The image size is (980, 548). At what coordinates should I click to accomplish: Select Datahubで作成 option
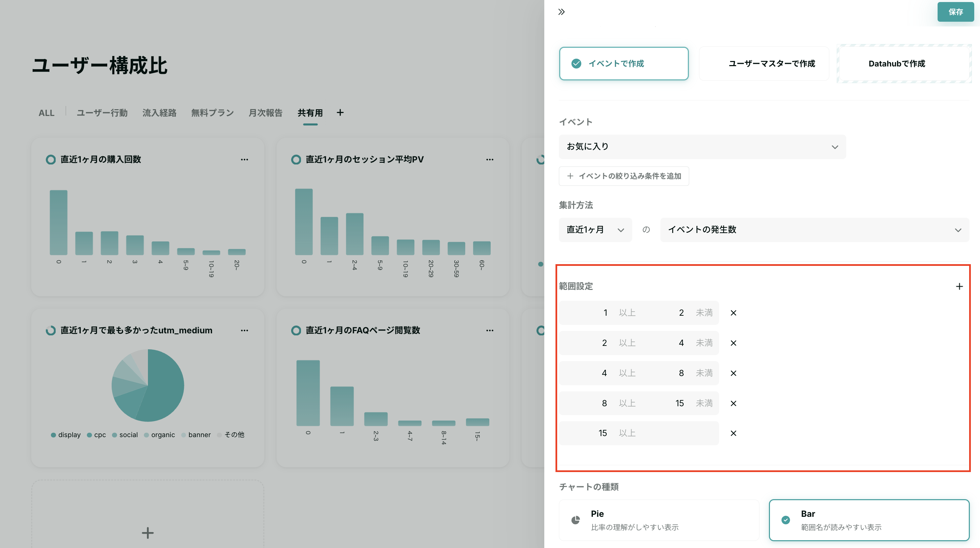click(x=904, y=63)
